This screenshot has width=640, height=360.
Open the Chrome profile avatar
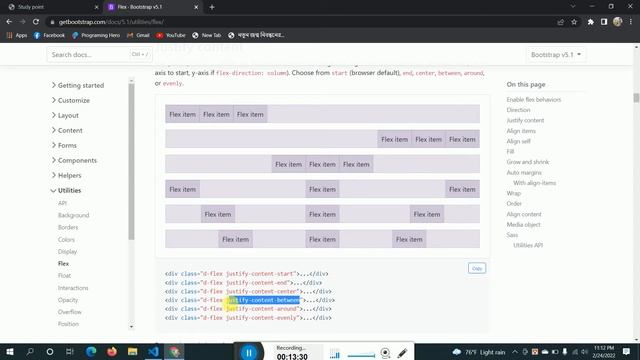click(618, 22)
